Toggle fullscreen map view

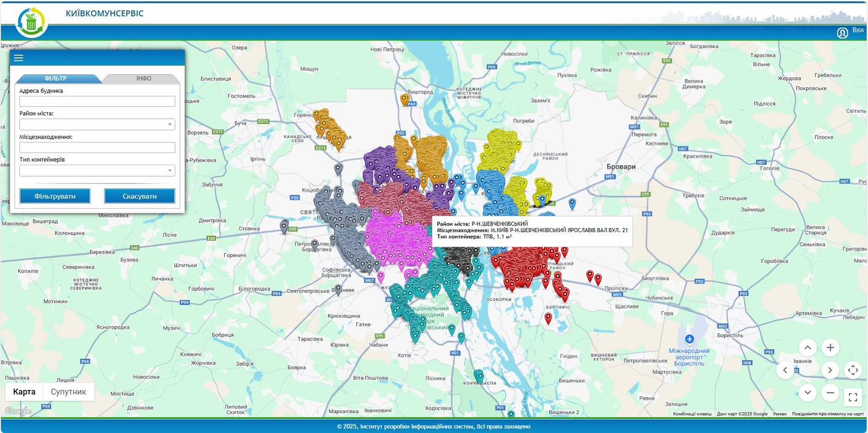click(x=853, y=397)
